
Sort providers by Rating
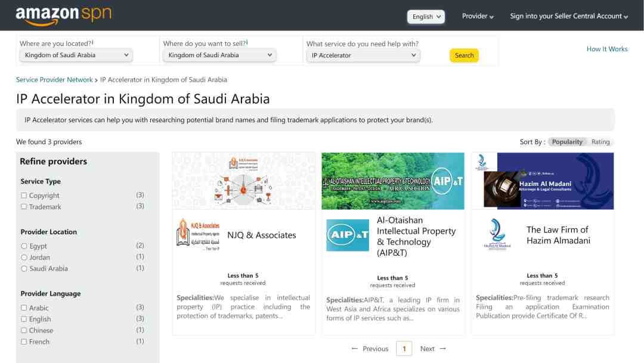(x=600, y=142)
